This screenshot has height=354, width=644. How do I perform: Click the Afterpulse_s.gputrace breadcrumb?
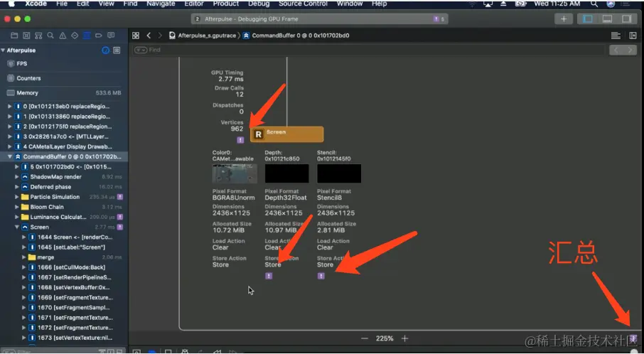coord(203,36)
